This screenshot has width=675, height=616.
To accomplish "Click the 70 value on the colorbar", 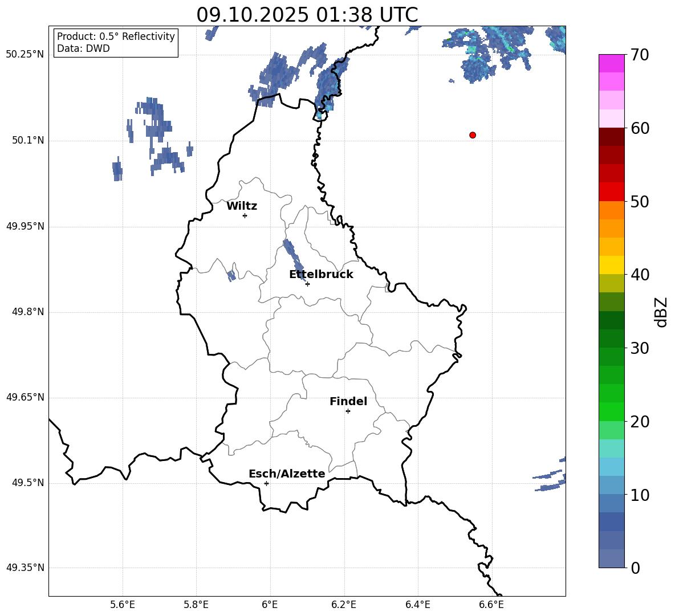I will pos(639,55).
